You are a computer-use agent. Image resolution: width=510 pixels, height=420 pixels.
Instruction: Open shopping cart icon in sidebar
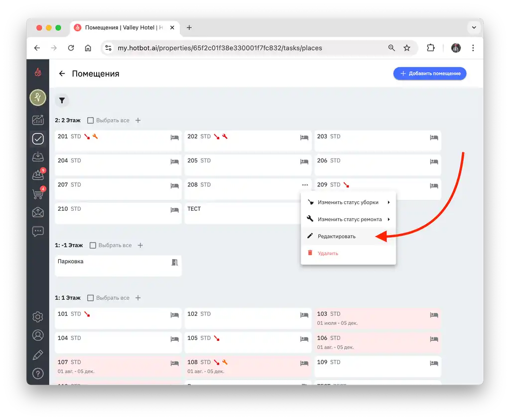coord(38,194)
